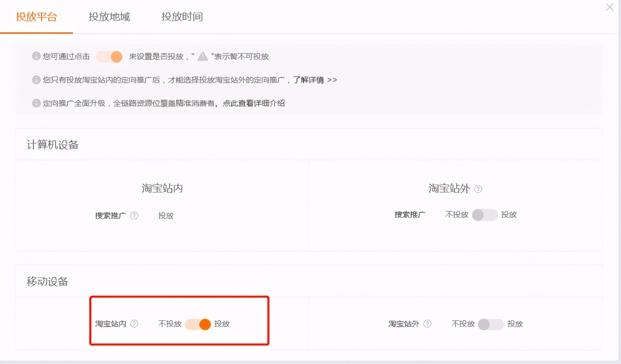Screen dimensions: 621x364
Task: Disable the highlighted 淘宝站内 mobile delivery toggle
Action: tap(197, 324)
